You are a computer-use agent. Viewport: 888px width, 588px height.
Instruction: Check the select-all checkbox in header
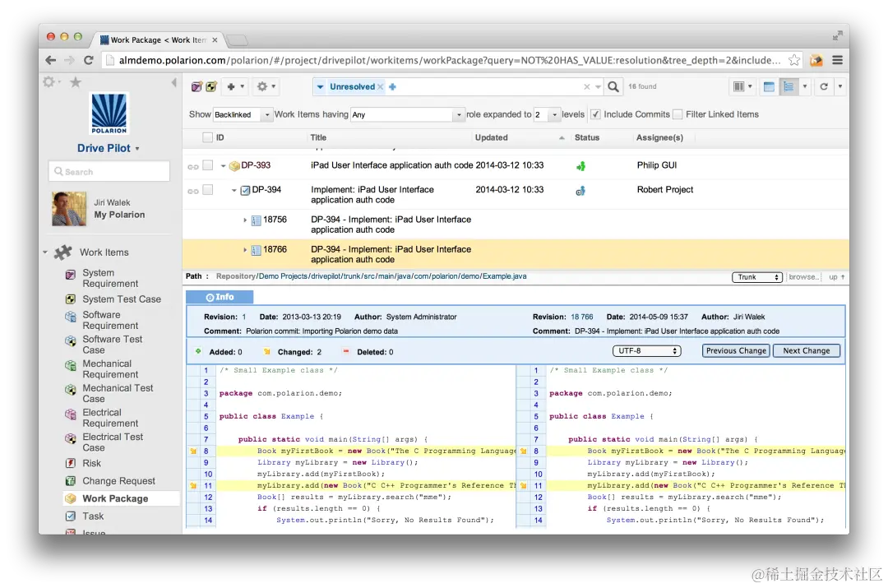click(207, 137)
